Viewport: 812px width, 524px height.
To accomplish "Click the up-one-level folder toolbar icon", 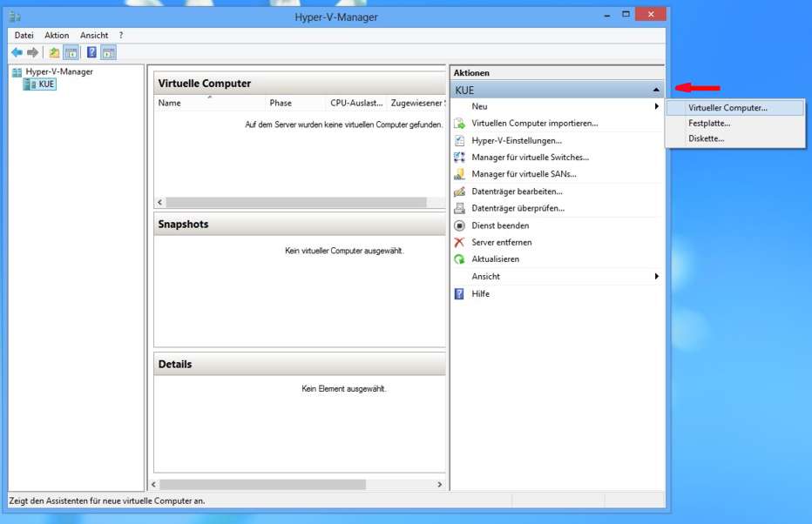I will (x=54, y=52).
